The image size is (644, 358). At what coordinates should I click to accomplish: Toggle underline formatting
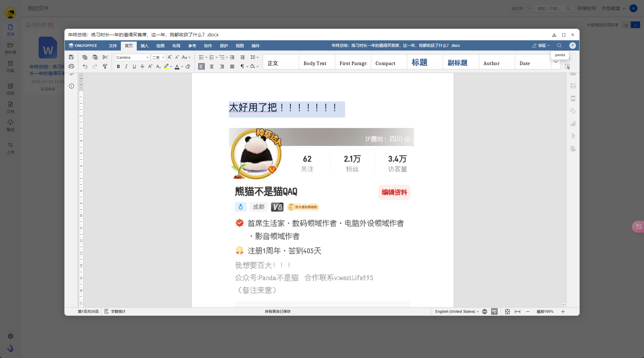134,66
